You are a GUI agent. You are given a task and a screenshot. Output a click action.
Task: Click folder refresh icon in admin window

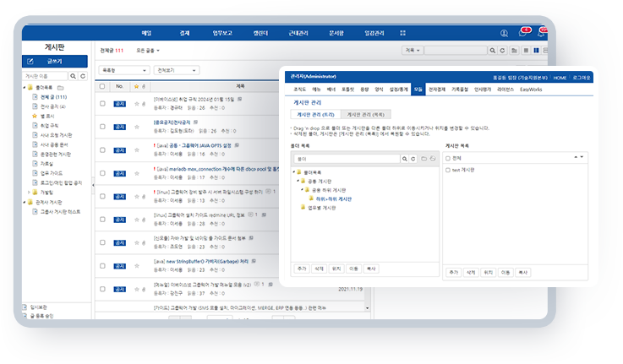pos(413,159)
